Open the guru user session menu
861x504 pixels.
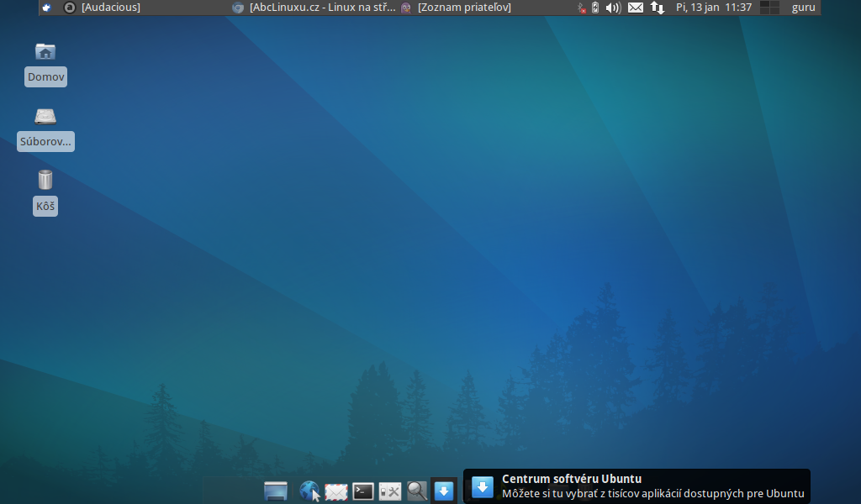coord(803,7)
